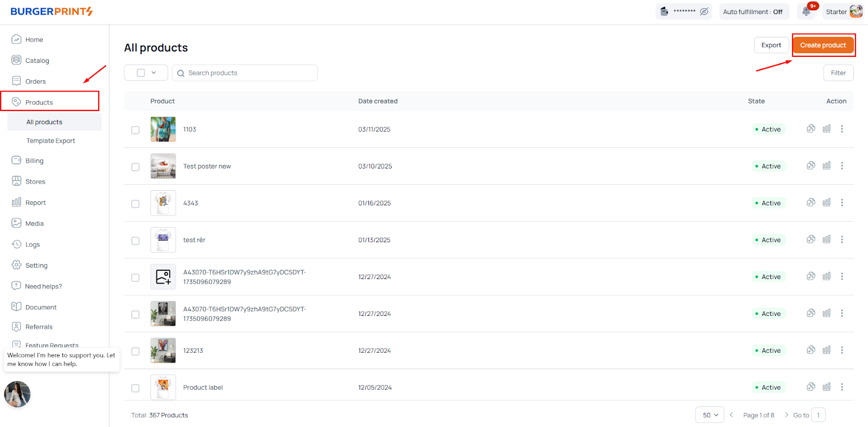Tick the checkbox for product 123213
The width and height of the screenshot is (868, 427).
pyautogui.click(x=136, y=351)
